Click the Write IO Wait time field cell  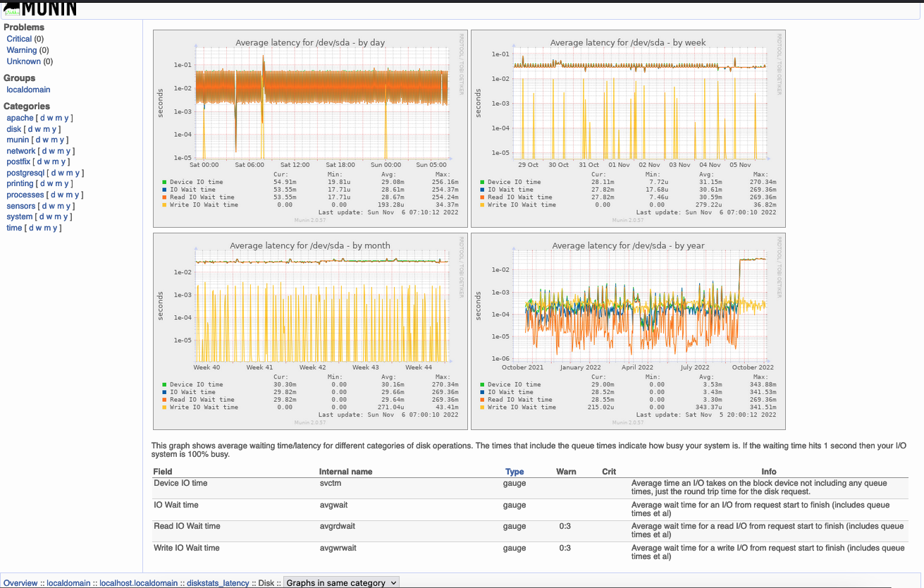[187, 549]
